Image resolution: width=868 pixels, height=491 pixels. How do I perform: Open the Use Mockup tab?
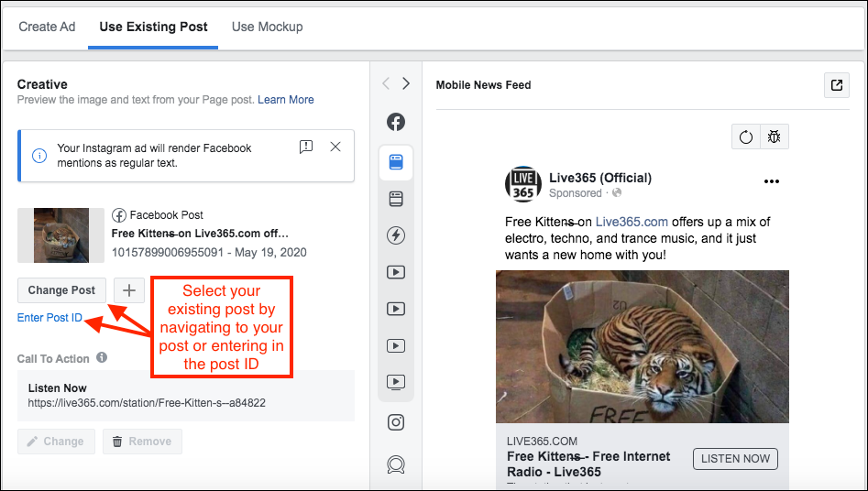[268, 27]
